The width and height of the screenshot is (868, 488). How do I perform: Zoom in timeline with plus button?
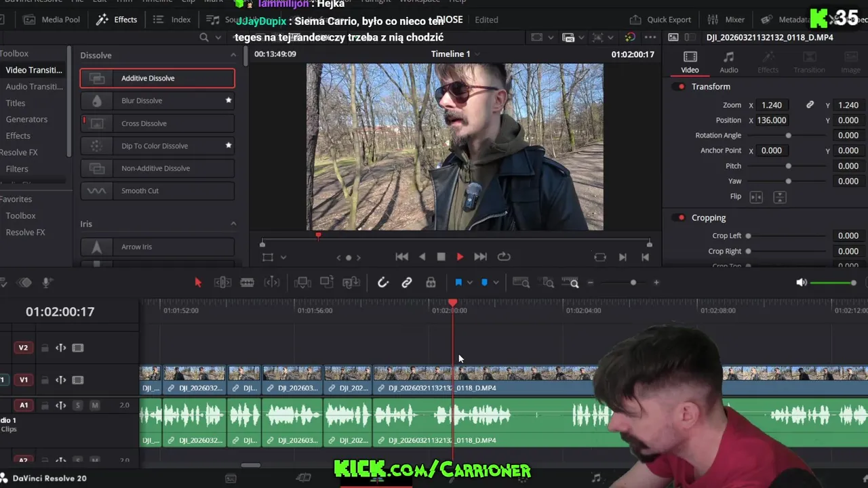pyautogui.click(x=656, y=283)
